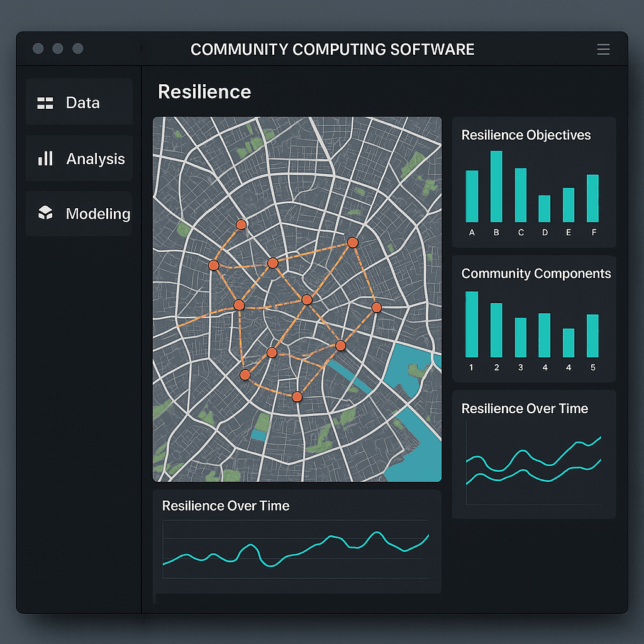Screen dimensions: 644x644
Task: Select the Modeling layers icon
Action: point(44,214)
